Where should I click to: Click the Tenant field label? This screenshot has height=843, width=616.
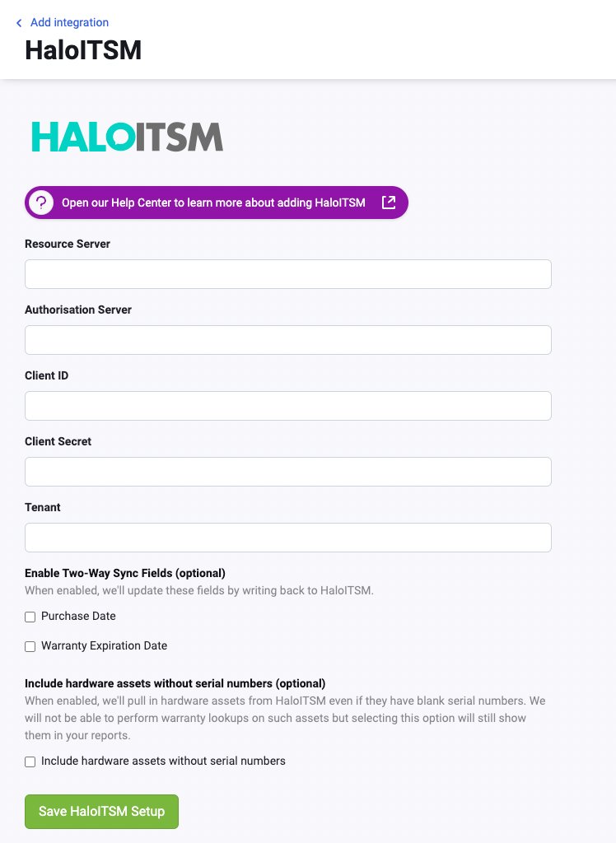(x=42, y=507)
